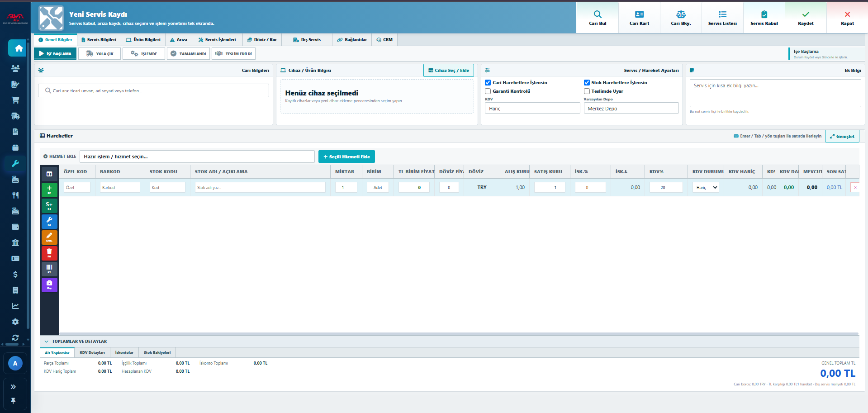
Task: Enable the Teslimde Uyar checkbox
Action: [587, 91]
